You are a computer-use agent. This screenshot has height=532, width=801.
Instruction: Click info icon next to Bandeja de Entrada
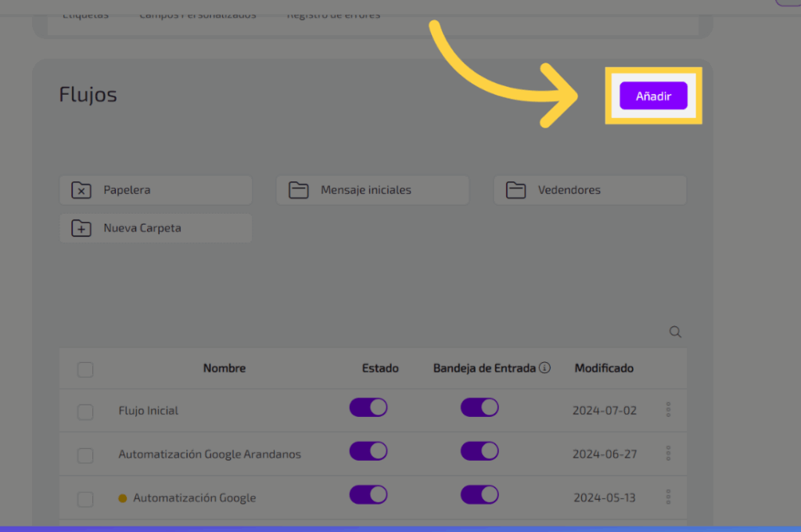click(545, 368)
